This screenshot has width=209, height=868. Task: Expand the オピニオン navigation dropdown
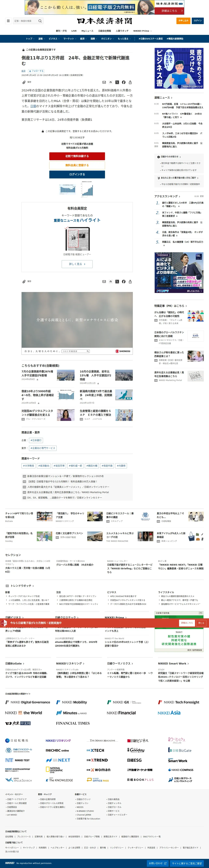click(x=107, y=39)
